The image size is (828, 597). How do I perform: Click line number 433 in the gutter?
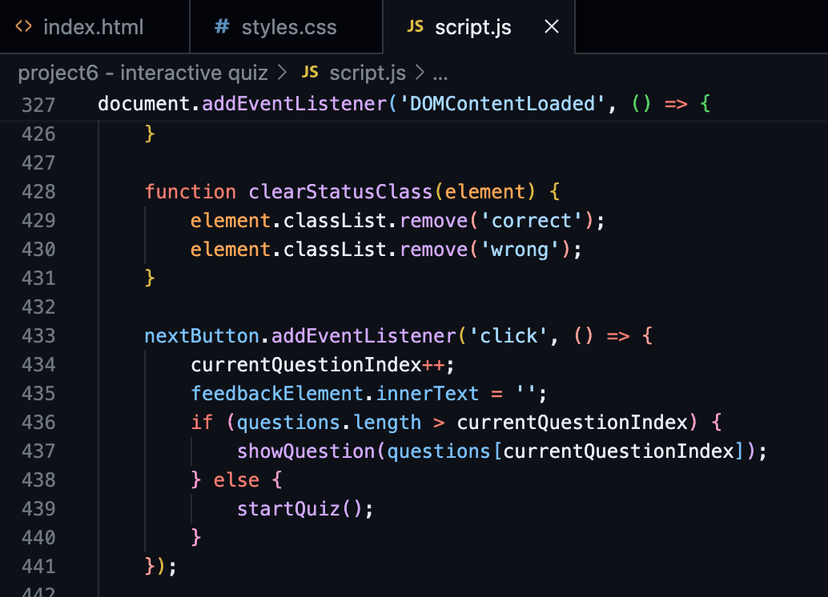(x=38, y=335)
